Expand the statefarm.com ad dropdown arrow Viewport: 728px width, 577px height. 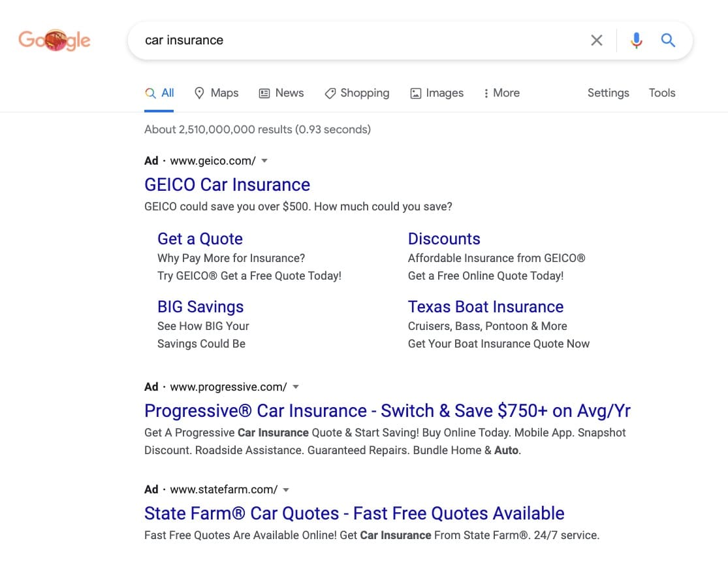(286, 489)
